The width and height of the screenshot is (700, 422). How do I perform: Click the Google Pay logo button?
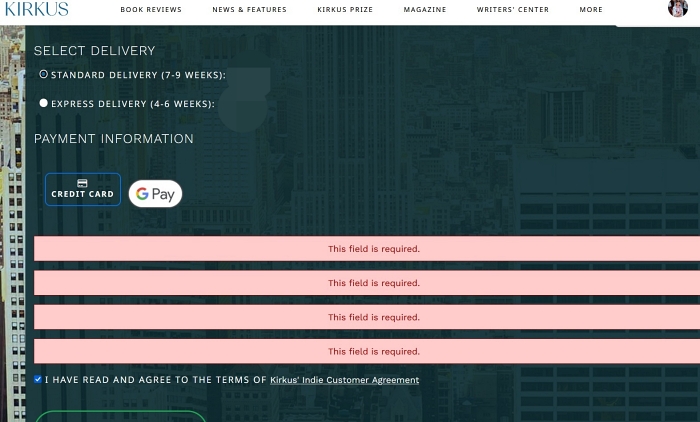pyautogui.click(x=155, y=194)
